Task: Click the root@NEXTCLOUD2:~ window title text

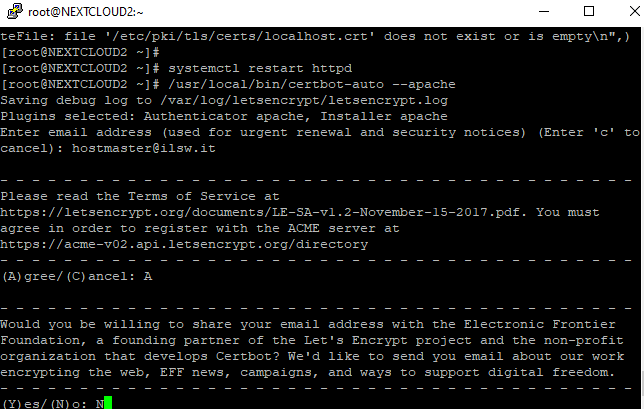Action: click(85, 12)
